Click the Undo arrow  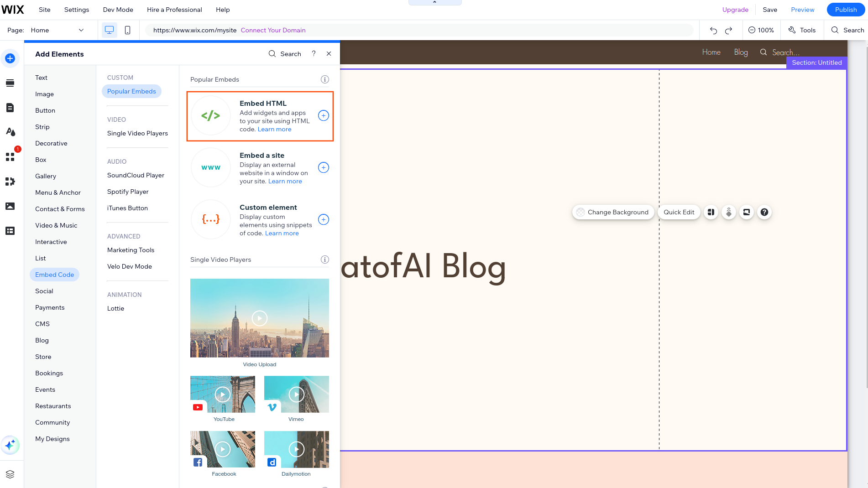[x=713, y=30]
